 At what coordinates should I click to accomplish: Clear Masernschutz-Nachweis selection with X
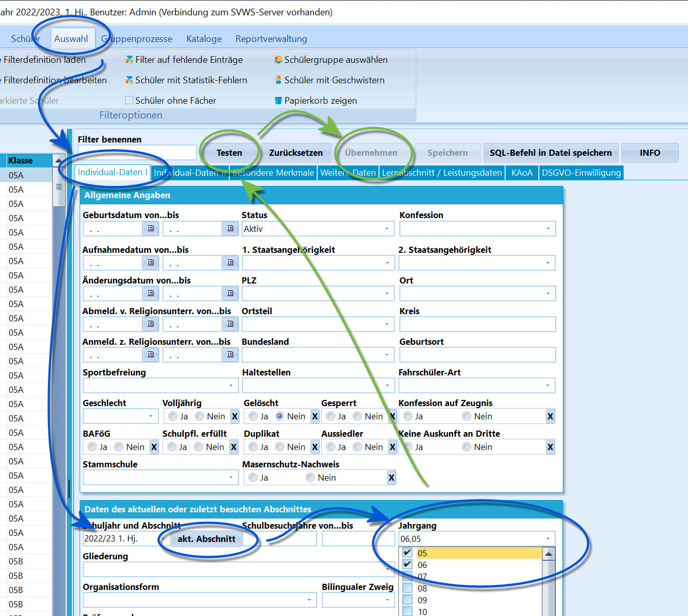point(391,478)
